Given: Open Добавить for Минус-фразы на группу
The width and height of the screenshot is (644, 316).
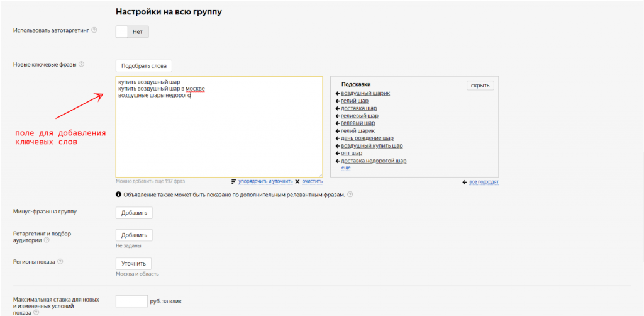Looking at the screenshot, I should 134,213.
